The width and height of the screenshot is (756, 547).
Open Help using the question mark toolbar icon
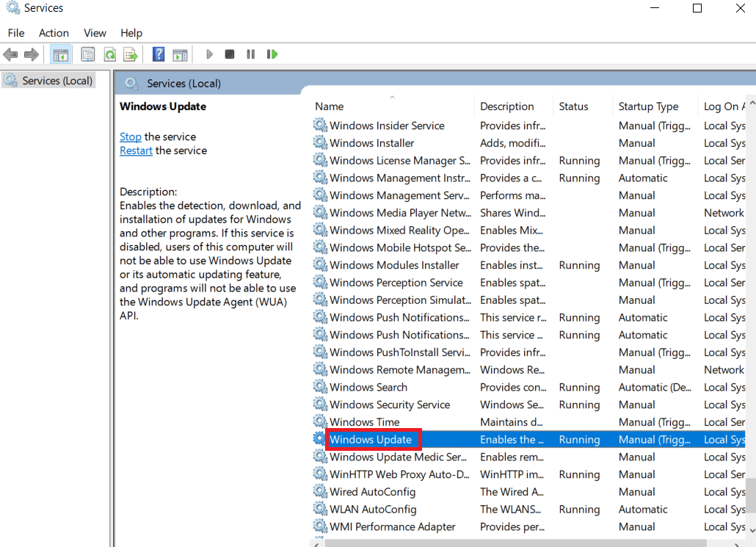click(157, 54)
